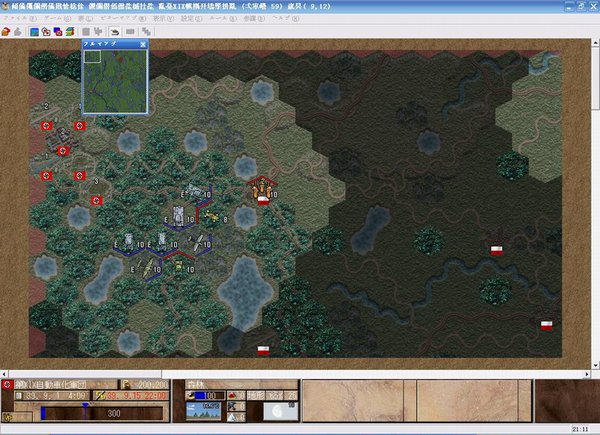
Task: Click the right arrow of the horizontal scrollbar
Action: (x=587, y=374)
